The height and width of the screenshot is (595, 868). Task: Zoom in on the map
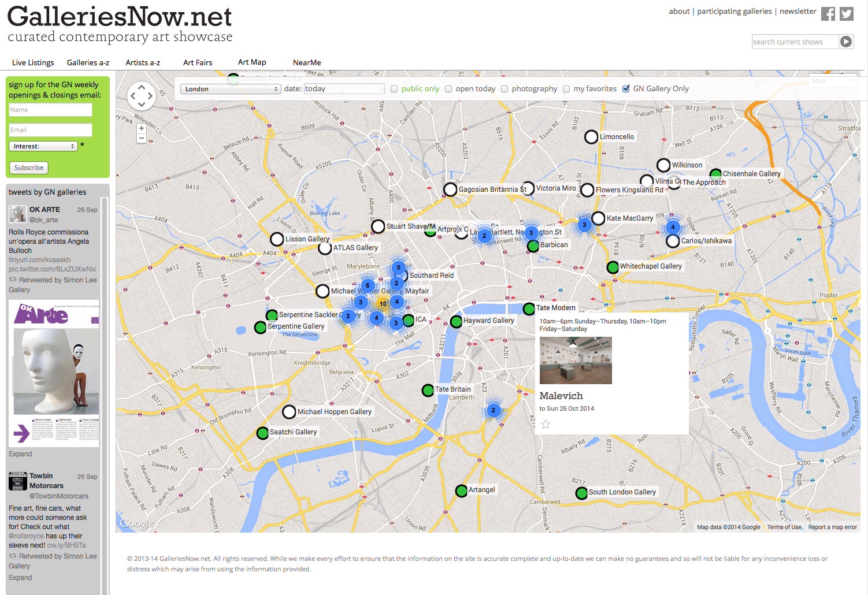tap(142, 128)
